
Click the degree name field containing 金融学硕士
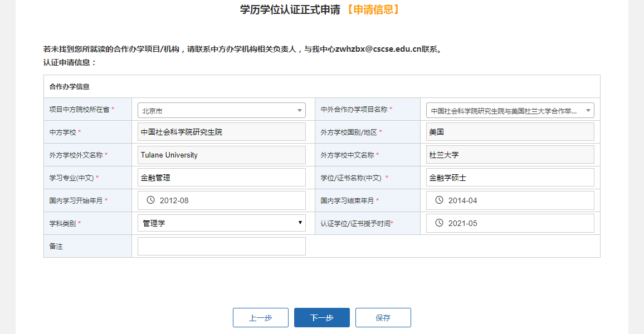tap(510, 178)
